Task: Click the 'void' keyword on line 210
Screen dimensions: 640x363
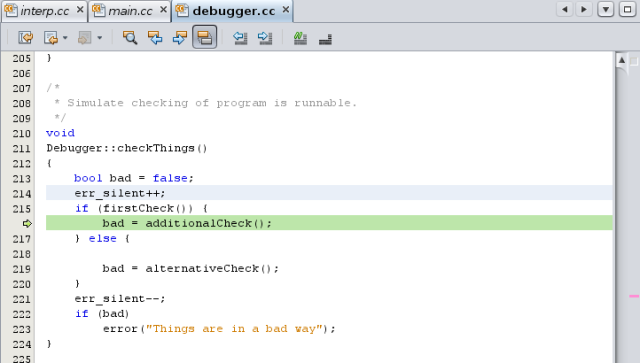Action: pos(60,133)
